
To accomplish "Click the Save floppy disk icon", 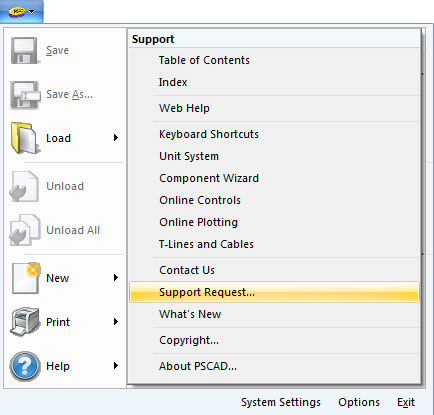I will pyautogui.click(x=24, y=51).
